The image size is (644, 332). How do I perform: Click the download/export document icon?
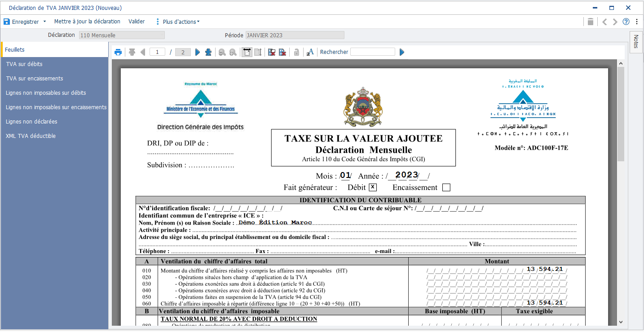[x=208, y=52]
